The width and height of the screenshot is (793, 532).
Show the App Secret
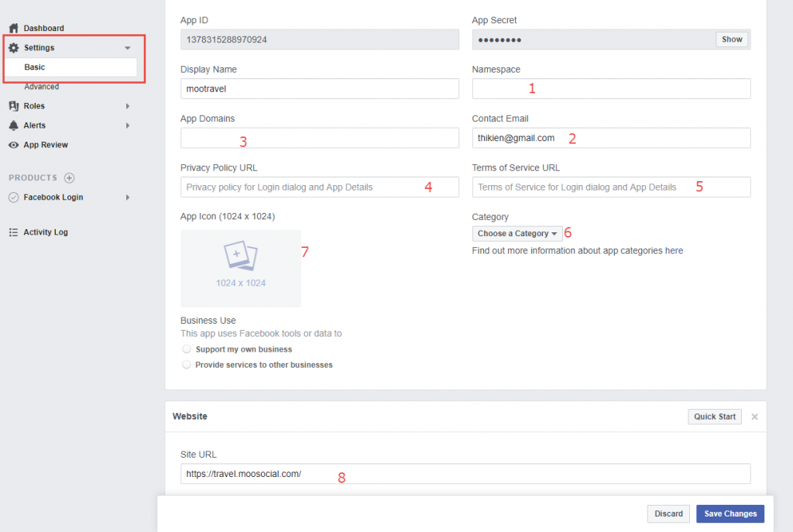(731, 39)
